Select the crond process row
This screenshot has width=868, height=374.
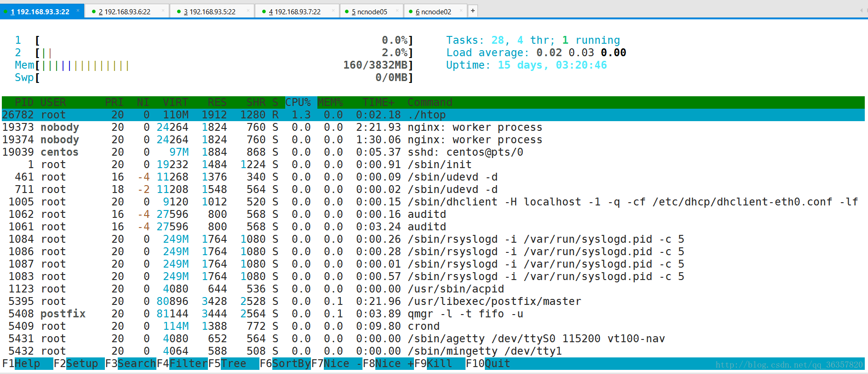(433, 326)
